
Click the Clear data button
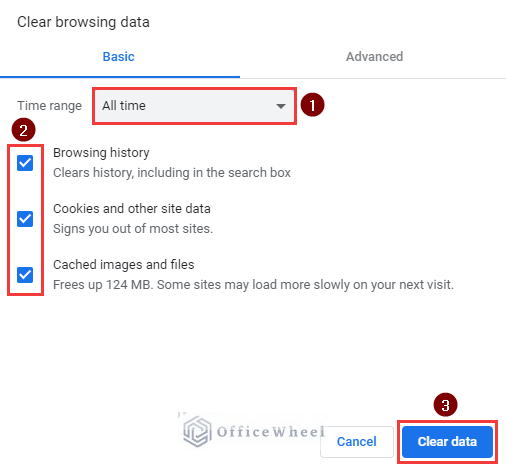click(447, 442)
